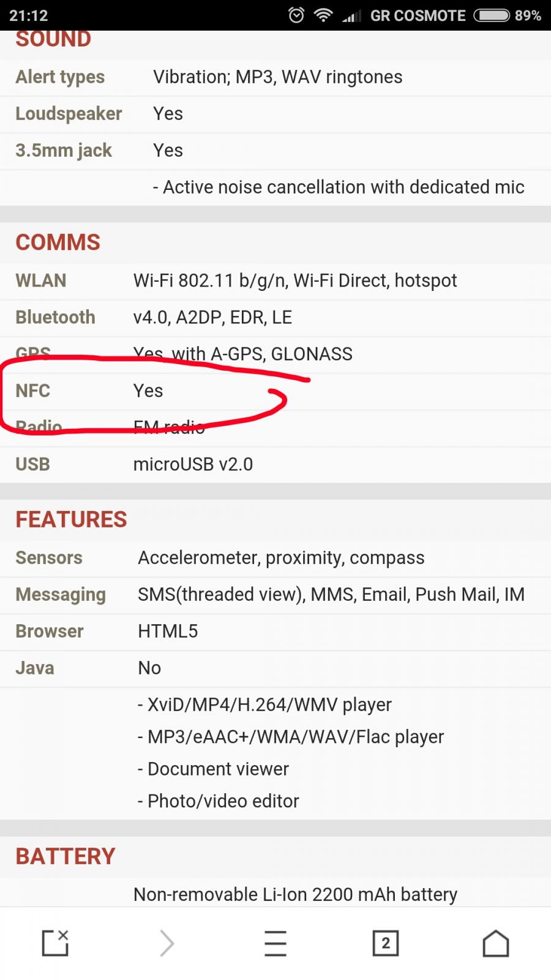551x980 pixels.
Task: Open the Bluetooth spec label
Action: tap(56, 317)
